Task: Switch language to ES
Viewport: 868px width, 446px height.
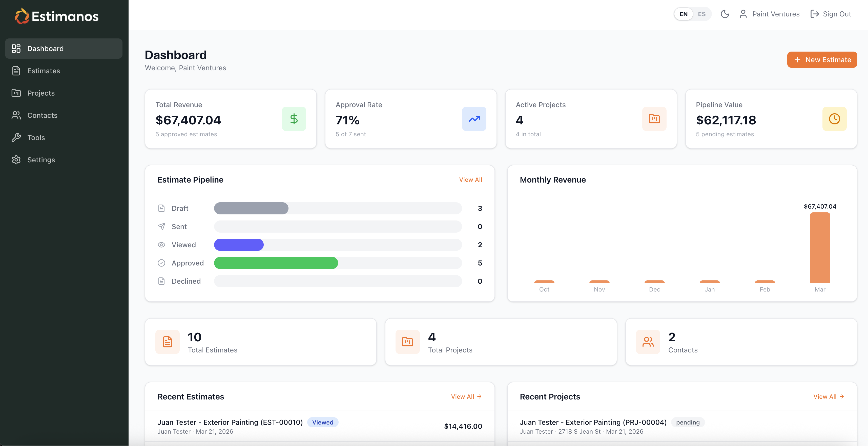Action: 702,14
